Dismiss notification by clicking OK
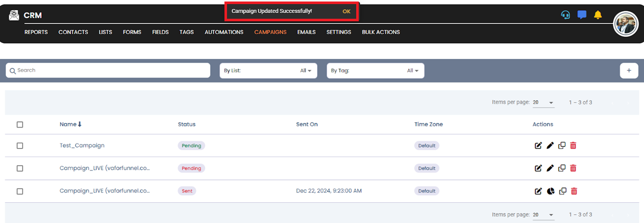The height and width of the screenshot is (223, 644). 346,11
